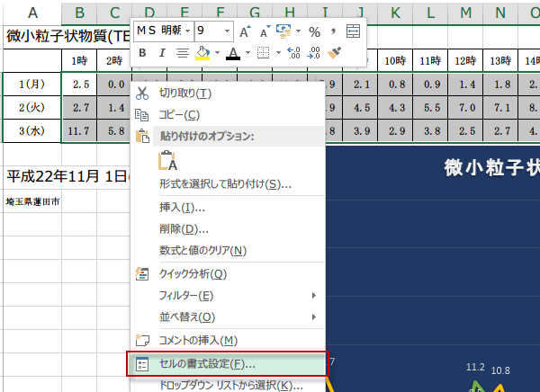540x392 pixels.
Task: Click Increase Decimal icon
Action: (293, 53)
